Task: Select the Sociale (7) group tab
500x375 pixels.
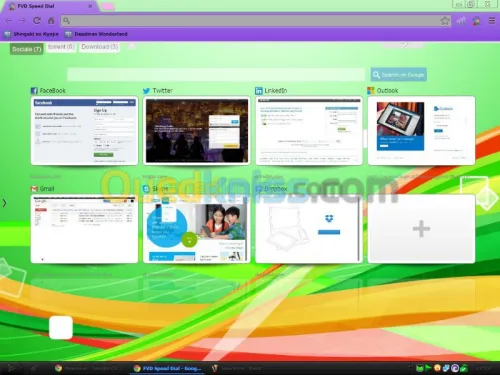Action: (x=26, y=49)
